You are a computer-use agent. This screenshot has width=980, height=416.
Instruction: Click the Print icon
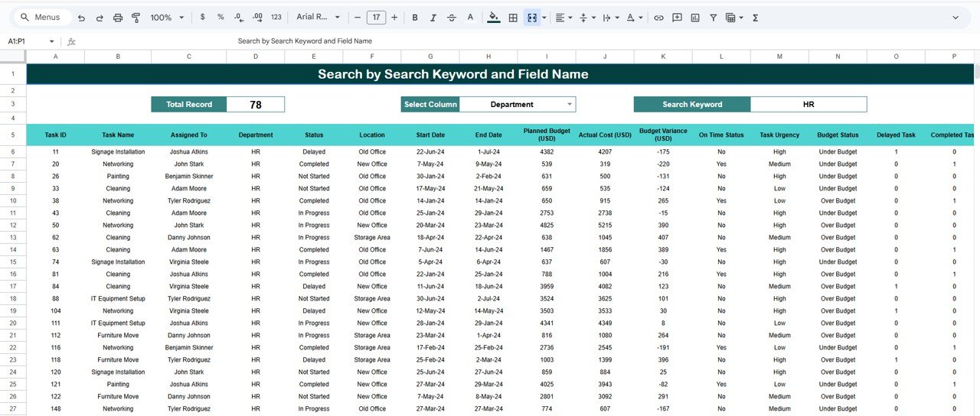[x=118, y=18]
